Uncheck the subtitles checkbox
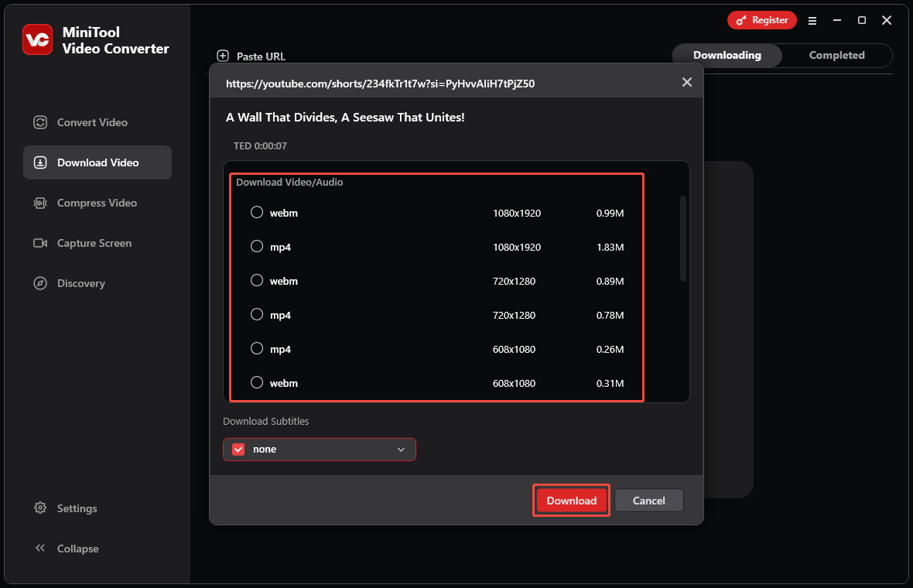 (x=238, y=450)
